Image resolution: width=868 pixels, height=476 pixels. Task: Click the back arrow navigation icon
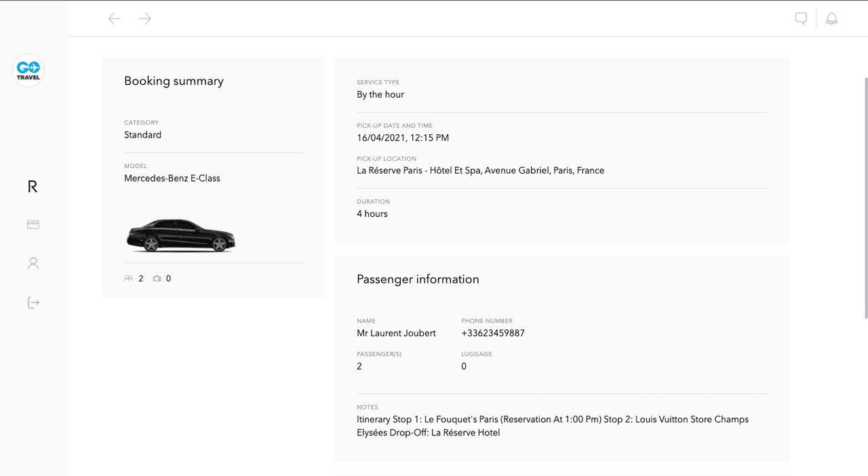point(115,18)
